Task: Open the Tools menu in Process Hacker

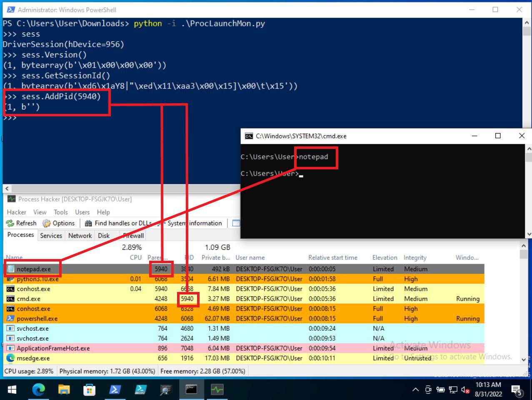Action: tap(60, 212)
